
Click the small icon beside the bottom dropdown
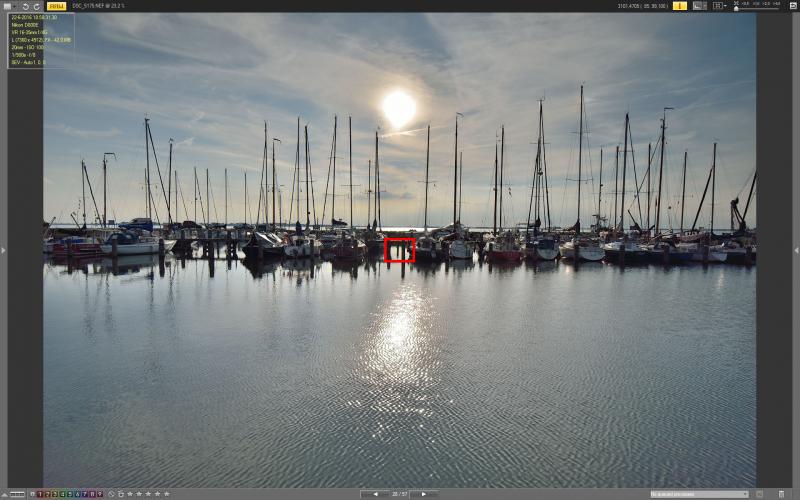(759, 494)
